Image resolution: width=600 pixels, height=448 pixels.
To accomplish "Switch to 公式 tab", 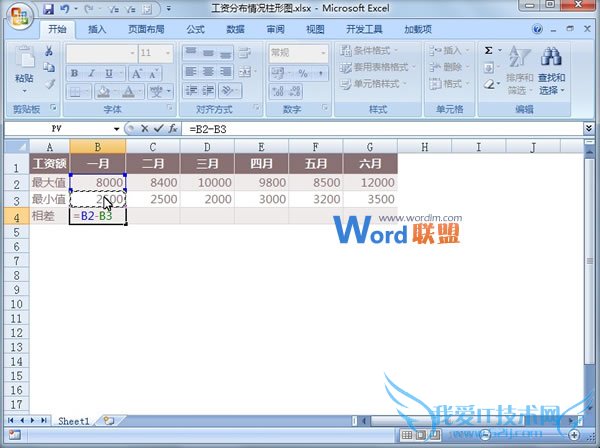I will (x=196, y=29).
